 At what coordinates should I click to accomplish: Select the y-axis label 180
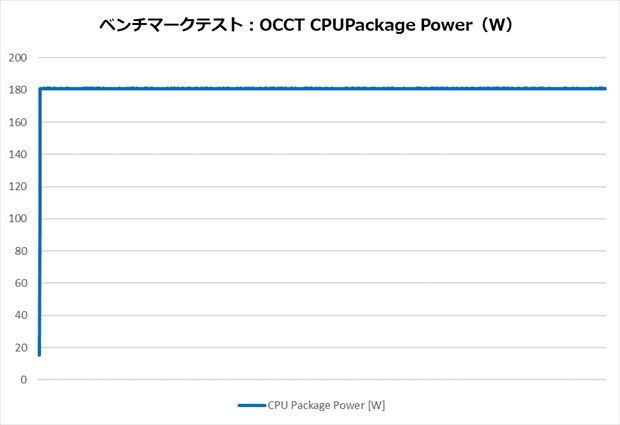18,90
